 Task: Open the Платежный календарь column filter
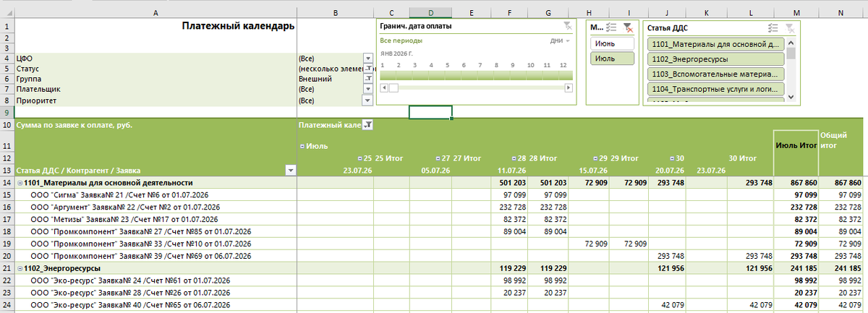point(367,125)
